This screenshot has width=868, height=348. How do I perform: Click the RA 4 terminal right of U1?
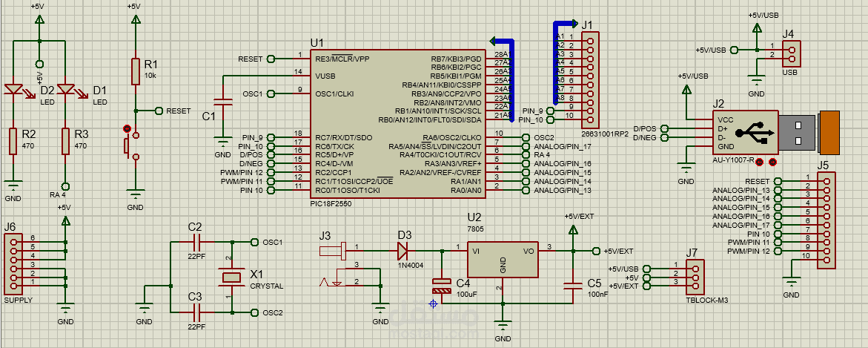(x=526, y=155)
